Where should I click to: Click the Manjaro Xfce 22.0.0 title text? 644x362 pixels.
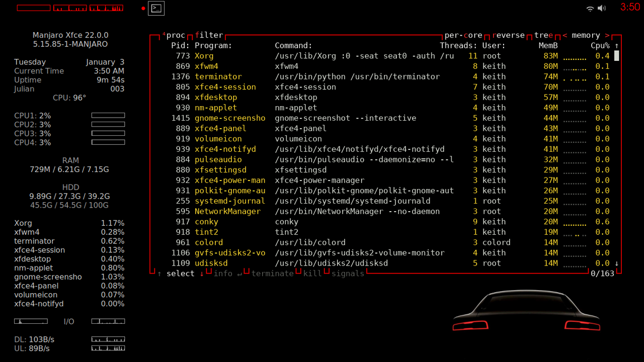(x=70, y=35)
